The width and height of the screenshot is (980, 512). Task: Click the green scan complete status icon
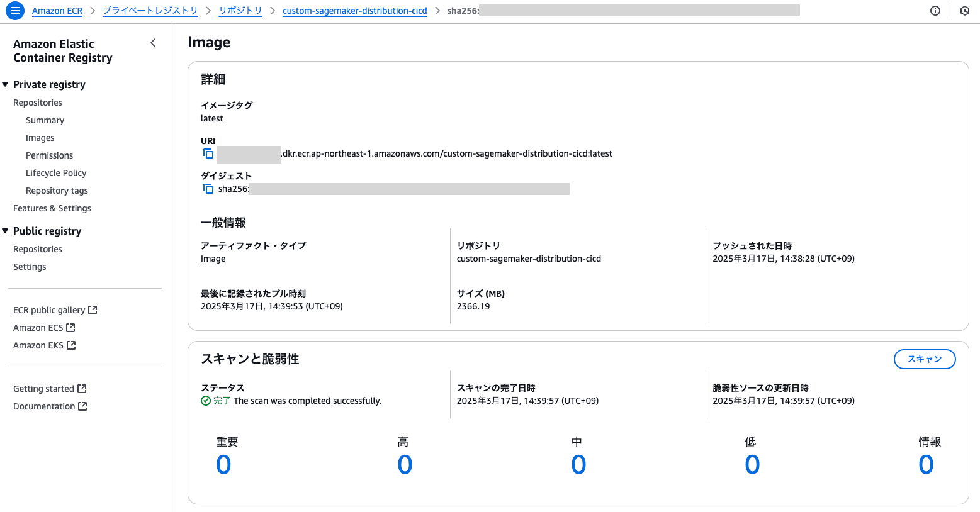206,401
